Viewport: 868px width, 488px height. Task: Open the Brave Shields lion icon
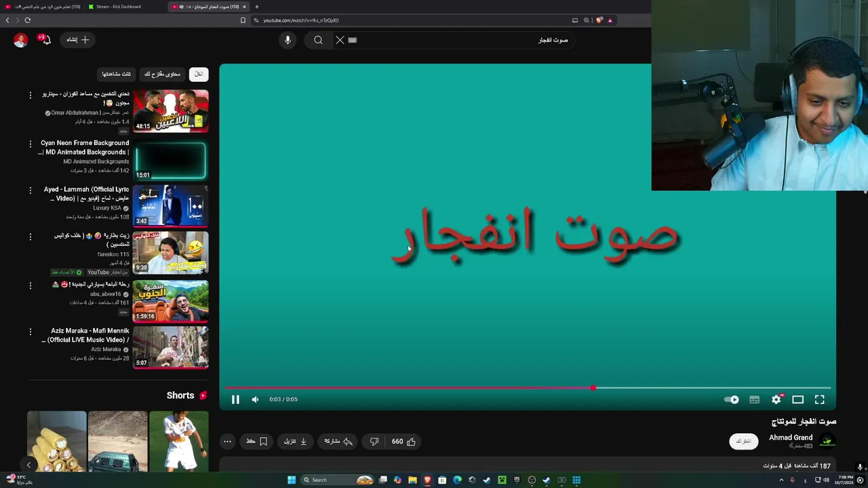click(x=599, y=20)
